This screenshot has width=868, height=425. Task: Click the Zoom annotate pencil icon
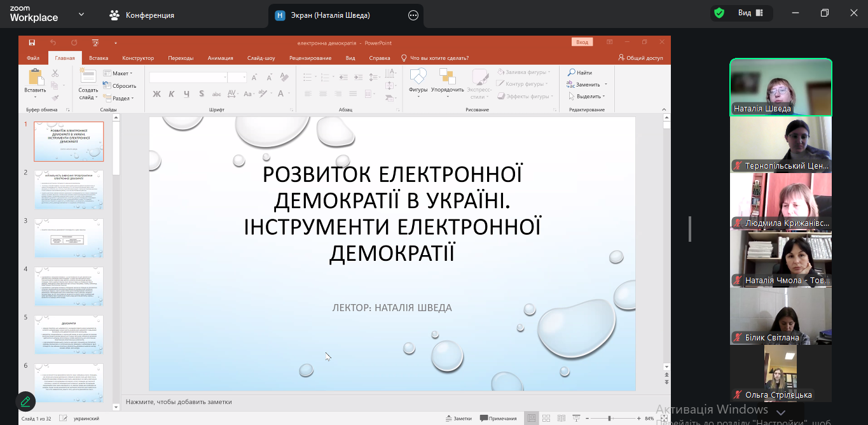pos(25,401)
